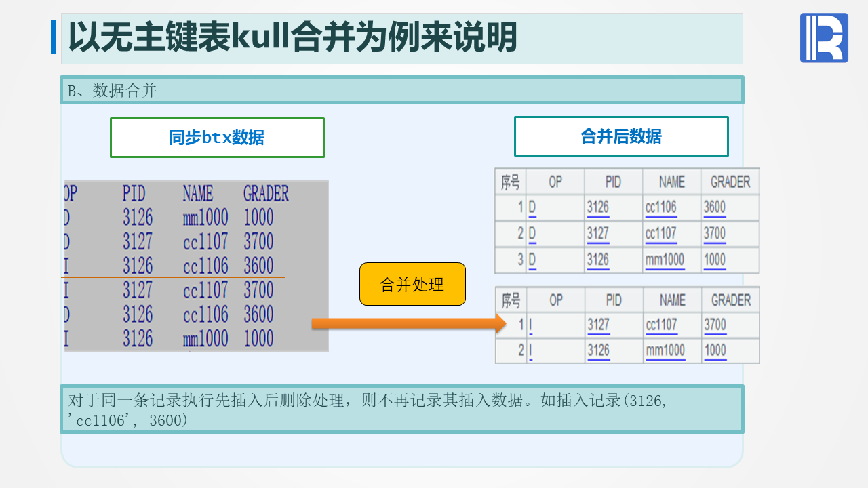Click the "合并后数据" label box
Screen dimensions: 868x488
pyautogui.click(x=621, y=136)
